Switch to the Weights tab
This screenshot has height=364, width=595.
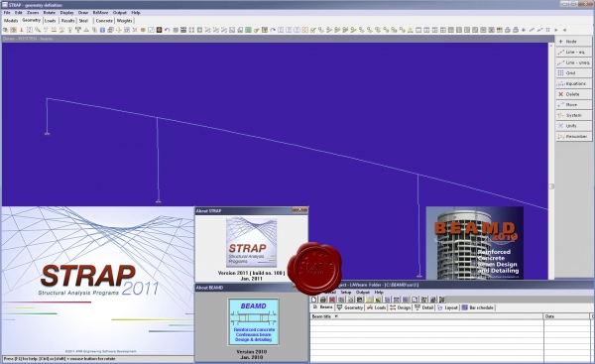click(x=125, y=21)
